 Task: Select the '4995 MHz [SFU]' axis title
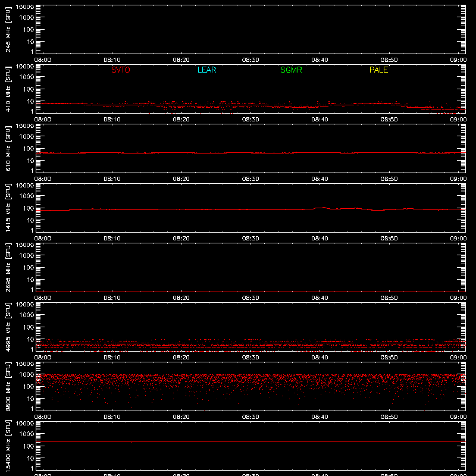click(x=8, y=327)
